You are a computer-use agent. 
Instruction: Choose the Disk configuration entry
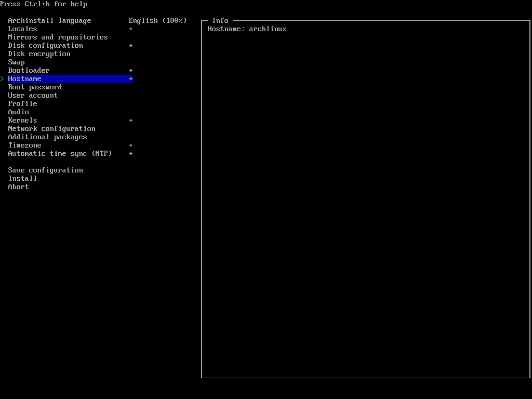[x=46, y=46]
